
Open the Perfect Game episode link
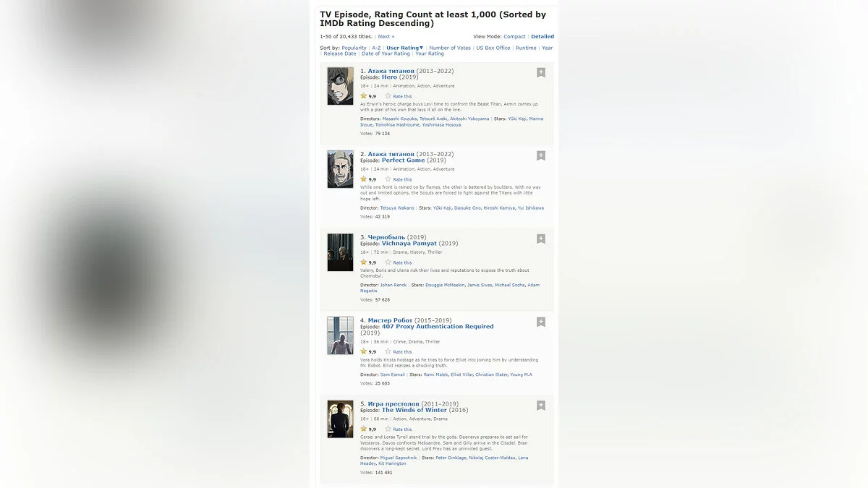(404, 160)
